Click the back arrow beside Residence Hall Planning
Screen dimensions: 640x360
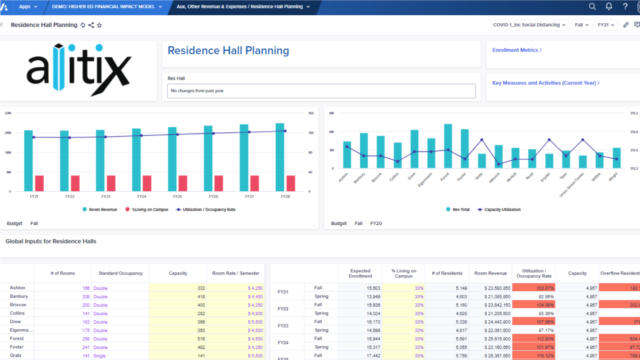pos(2,25)
